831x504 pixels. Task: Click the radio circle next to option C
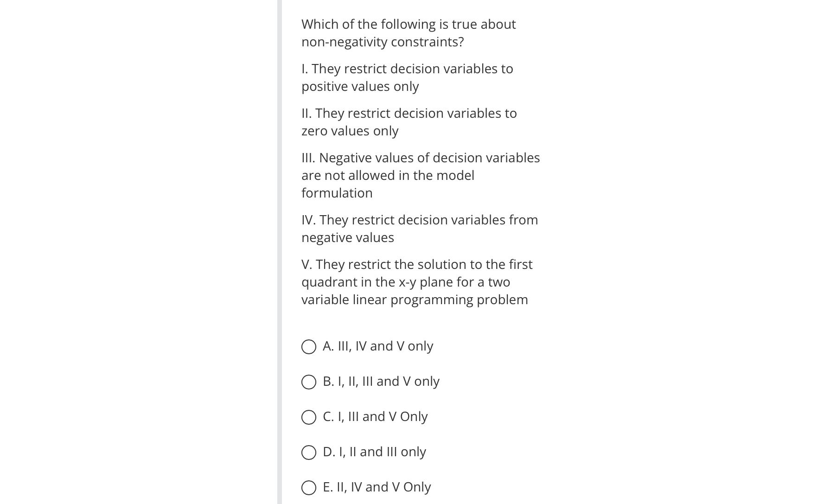pos(308,416)
